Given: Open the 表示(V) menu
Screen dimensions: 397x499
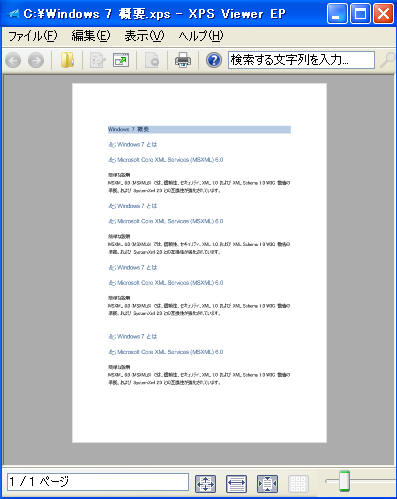Looking at the screenshot, I should [144, 36].
